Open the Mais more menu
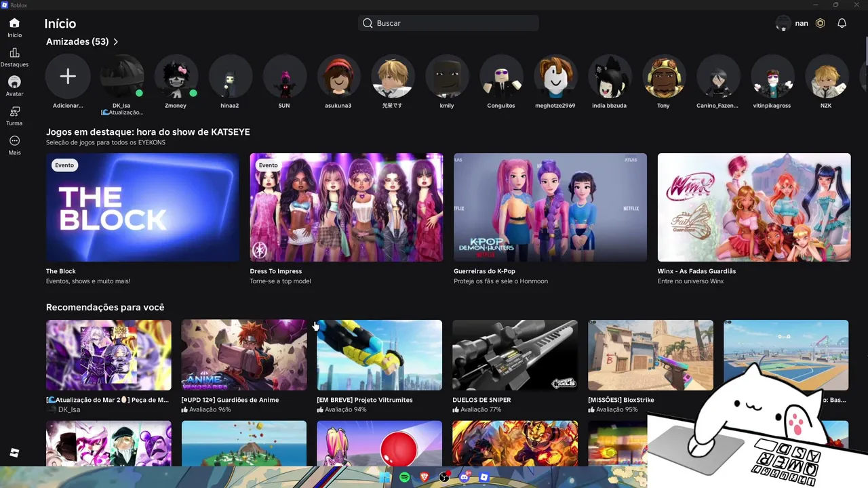Screen dimensions: 868x488 click(x=14, y=145)
